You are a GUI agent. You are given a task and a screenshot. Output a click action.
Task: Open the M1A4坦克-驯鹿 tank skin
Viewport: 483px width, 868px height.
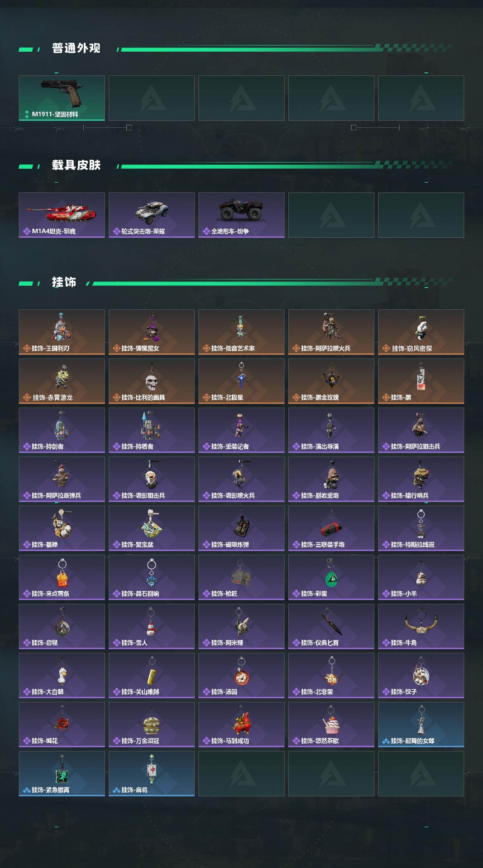click(x=62, y=215)
